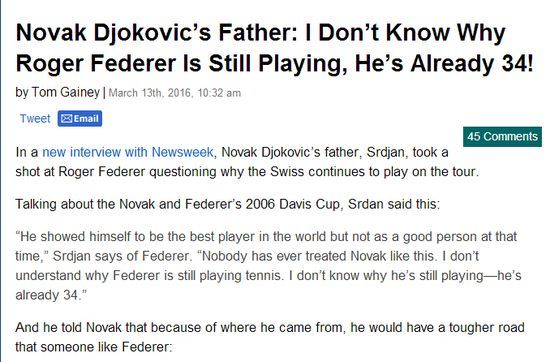Click headline text 'Roger Federer Is Still Playing'
The width and height of the screenshot is (550, 362).
(x=181, y=63)
